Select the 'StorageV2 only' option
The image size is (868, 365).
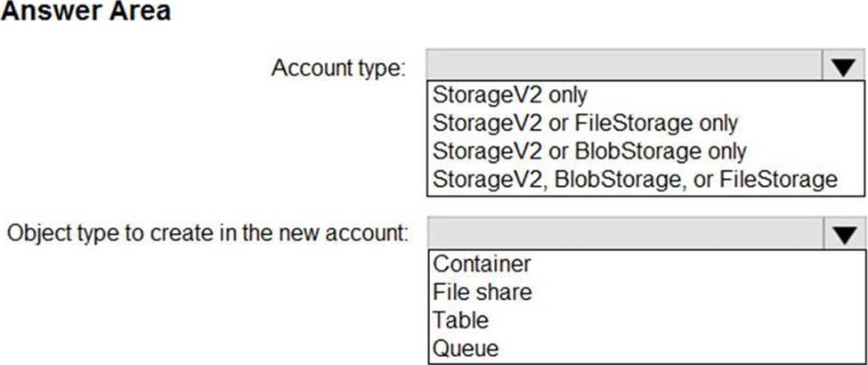coord(509,93)
